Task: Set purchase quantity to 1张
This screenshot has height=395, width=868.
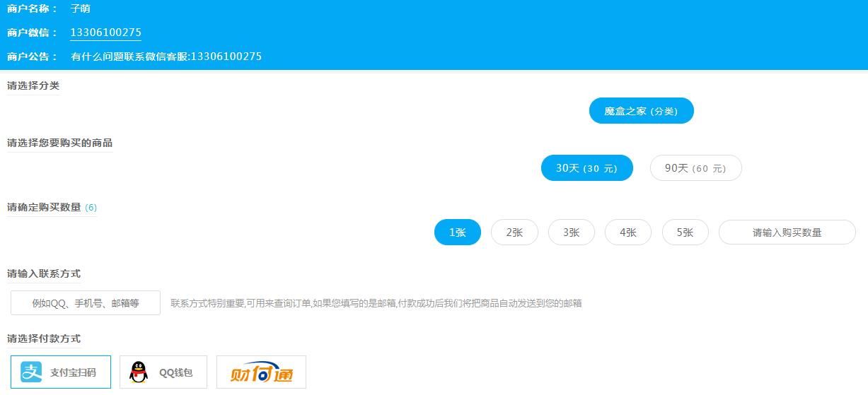Action: click(x=457, y=232)
